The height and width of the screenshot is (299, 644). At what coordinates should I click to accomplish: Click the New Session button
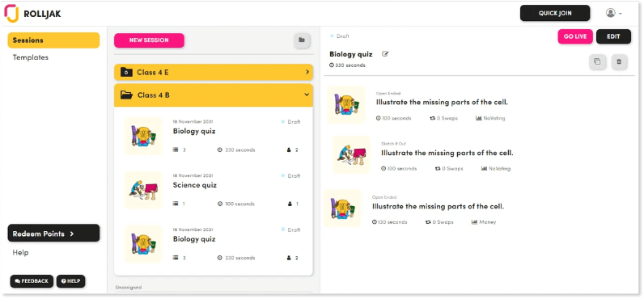(149, 40)
